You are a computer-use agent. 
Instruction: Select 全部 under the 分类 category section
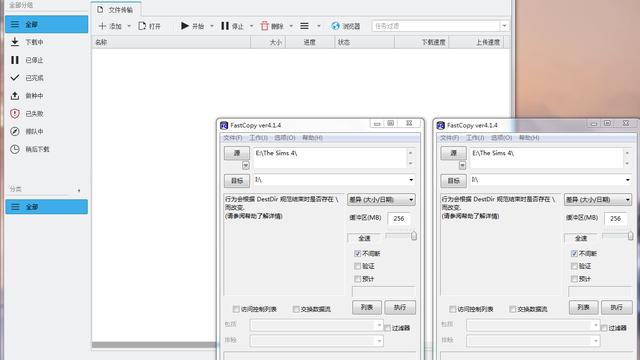(47, 207)
